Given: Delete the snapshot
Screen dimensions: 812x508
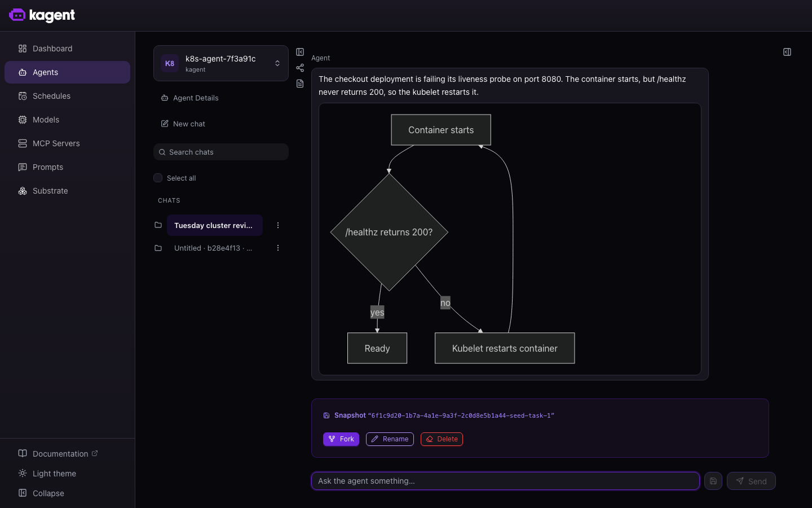Looking at the screenshot, I should [442, 439].
